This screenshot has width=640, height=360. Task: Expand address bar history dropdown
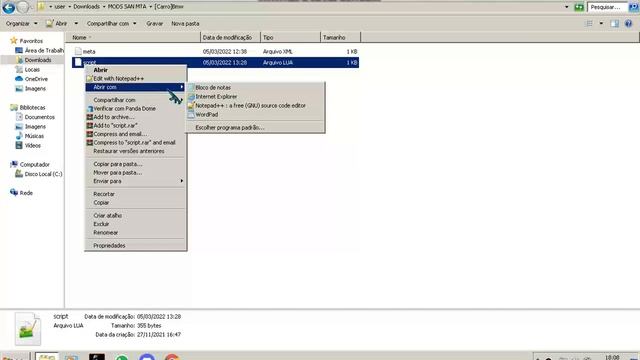tap(567, 7)
